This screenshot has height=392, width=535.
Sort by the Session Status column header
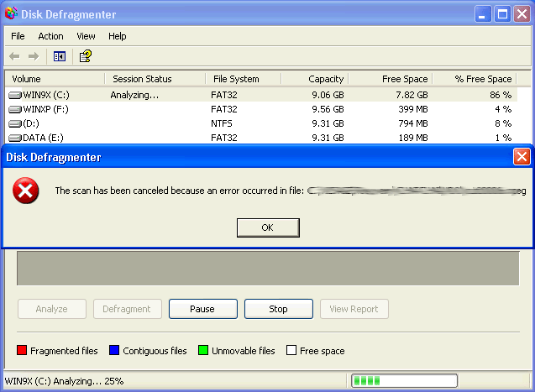click(155, 79)
